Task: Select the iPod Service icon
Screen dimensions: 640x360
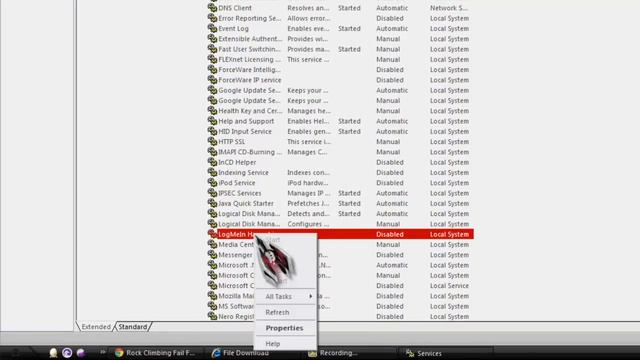Action: (x=212, y=182)
